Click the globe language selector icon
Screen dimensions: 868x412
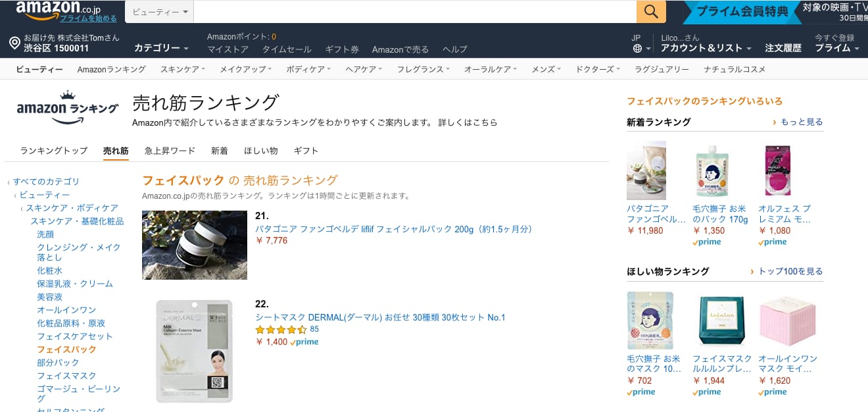(637, 49)
